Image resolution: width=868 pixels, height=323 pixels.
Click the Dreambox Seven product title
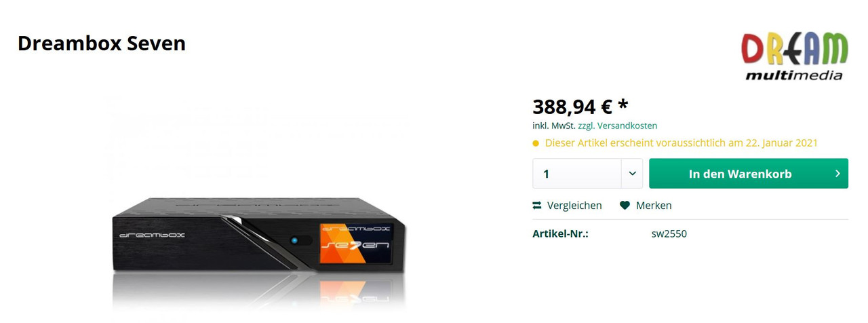[x=102, y=43]
